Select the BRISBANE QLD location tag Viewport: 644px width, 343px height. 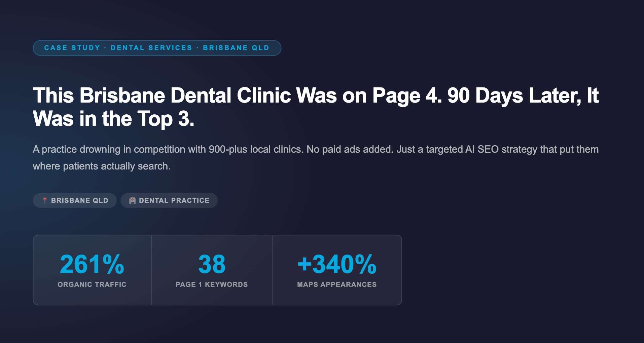[x=79, y=200]
